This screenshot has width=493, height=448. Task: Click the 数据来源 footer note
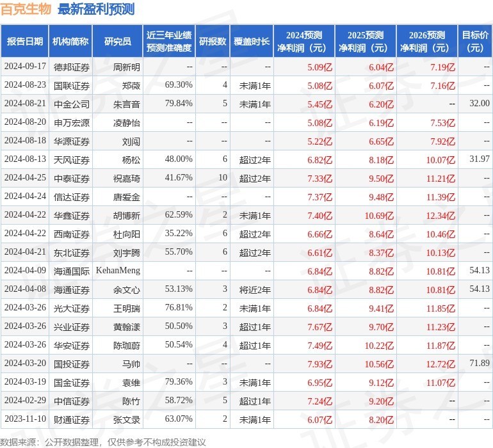click(x=102, y=442)
